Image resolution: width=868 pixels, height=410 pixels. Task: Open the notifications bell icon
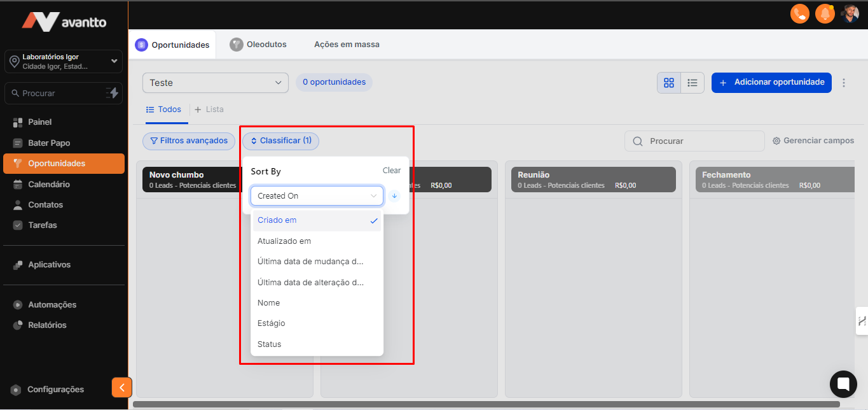825,13
